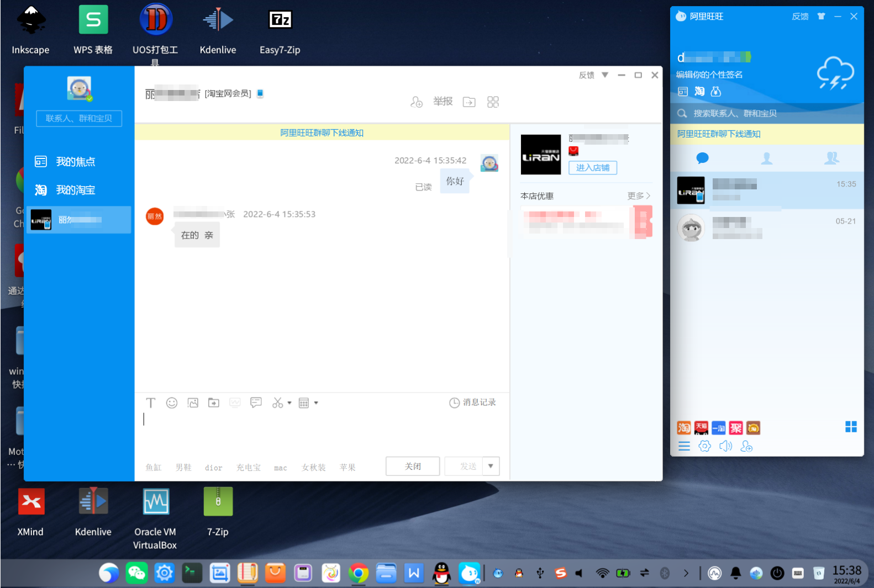Open the blue 一淘 app icon at bottom
The image size is (874, 588).
(719, 428)
